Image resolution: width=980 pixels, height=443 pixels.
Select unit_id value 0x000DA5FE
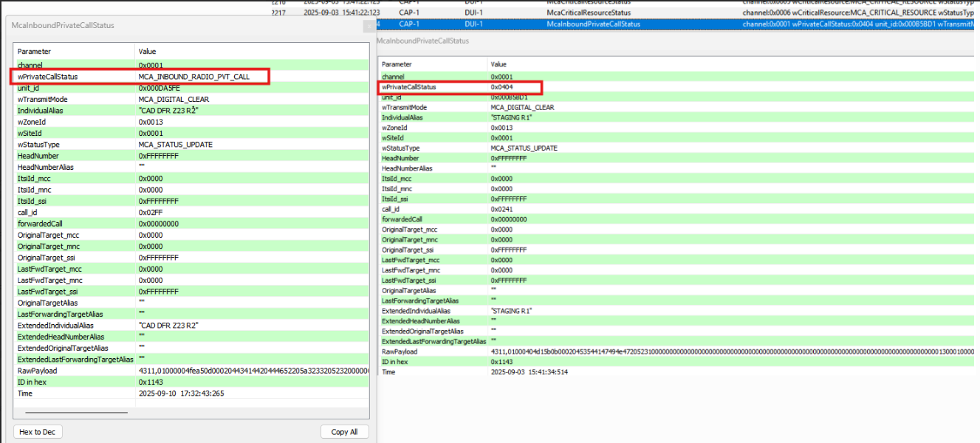tap(158, 88)
